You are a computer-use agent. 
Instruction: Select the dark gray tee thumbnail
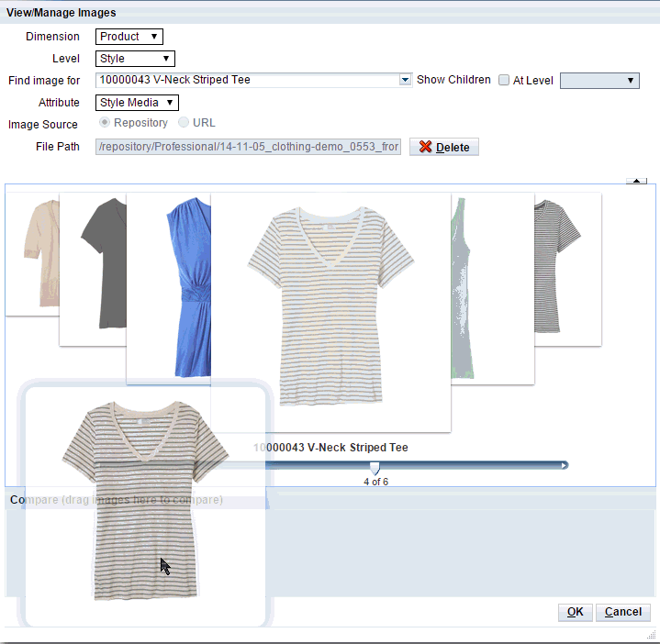93,269
